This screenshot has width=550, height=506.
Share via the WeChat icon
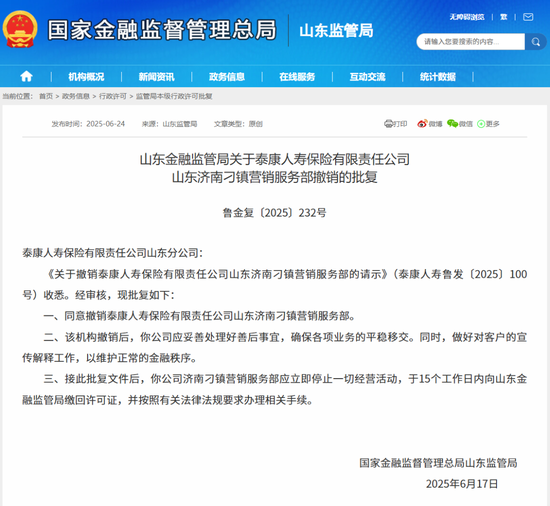(452, 123)
